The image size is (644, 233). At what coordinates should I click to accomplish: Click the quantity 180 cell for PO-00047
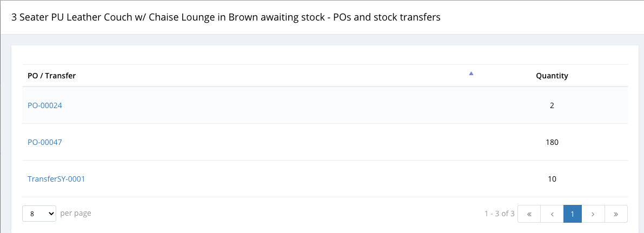coord(552,142)
